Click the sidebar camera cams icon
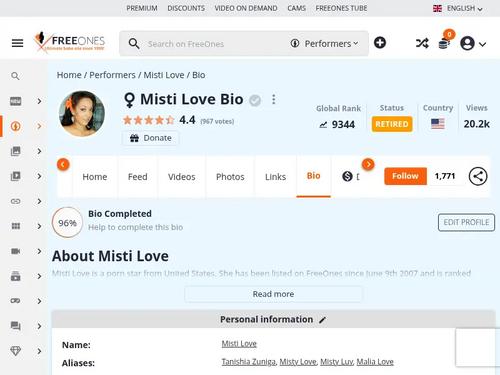 click(16, 251)
